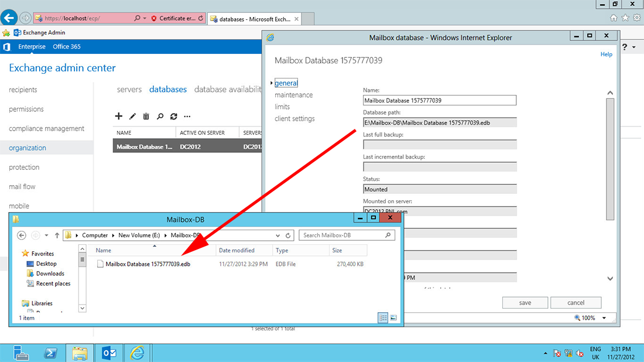Viewport: 644px width, 362px height.
Task: Select the Mailbox Database row in databases list
Action: click(x=187, y=146)
